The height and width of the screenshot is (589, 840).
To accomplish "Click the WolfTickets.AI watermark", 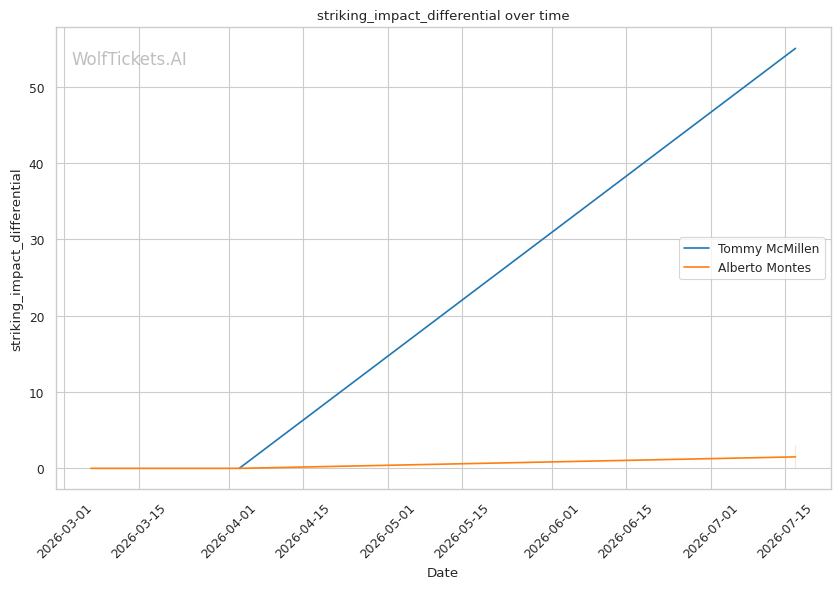I will 129,59.
